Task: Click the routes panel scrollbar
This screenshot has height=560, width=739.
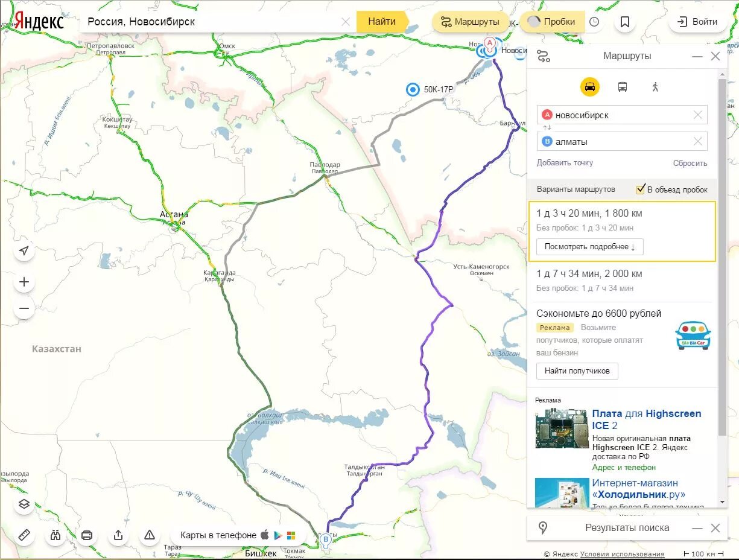Action: [x=722, y=256]
